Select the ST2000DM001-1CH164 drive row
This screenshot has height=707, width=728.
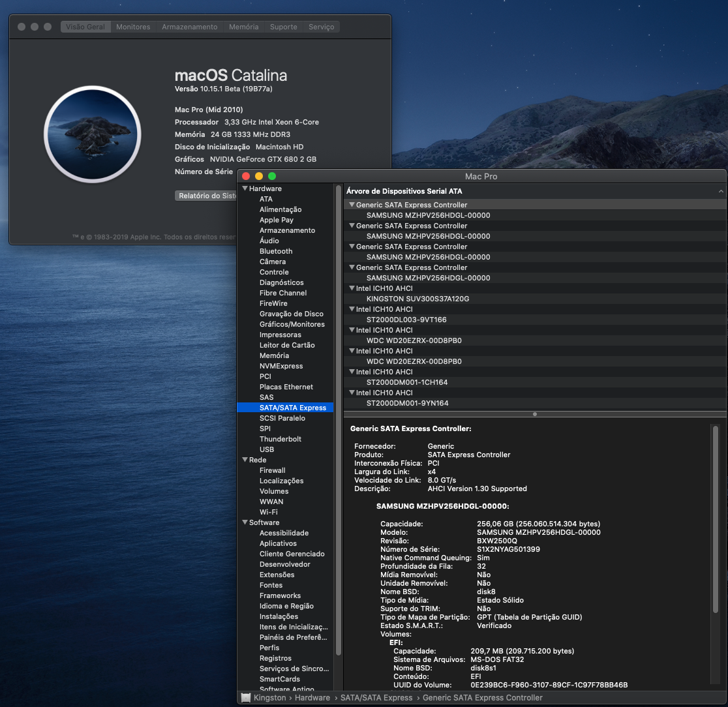point(535,382)
